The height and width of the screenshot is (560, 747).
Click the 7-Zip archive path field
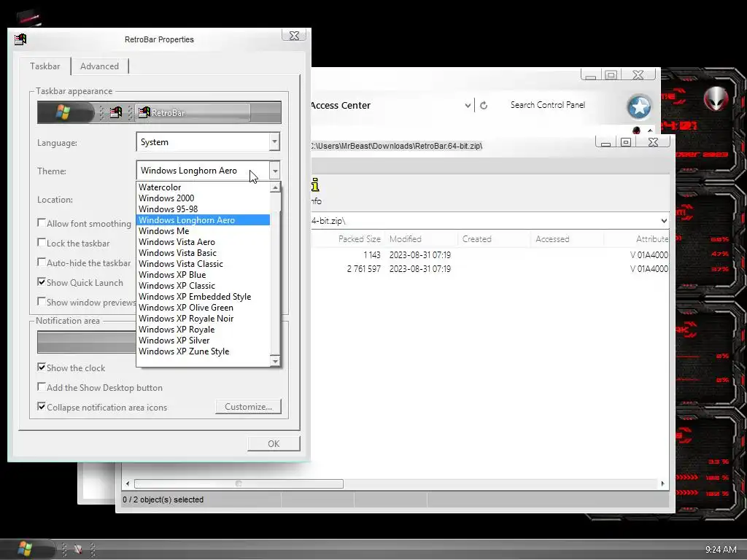484,221
